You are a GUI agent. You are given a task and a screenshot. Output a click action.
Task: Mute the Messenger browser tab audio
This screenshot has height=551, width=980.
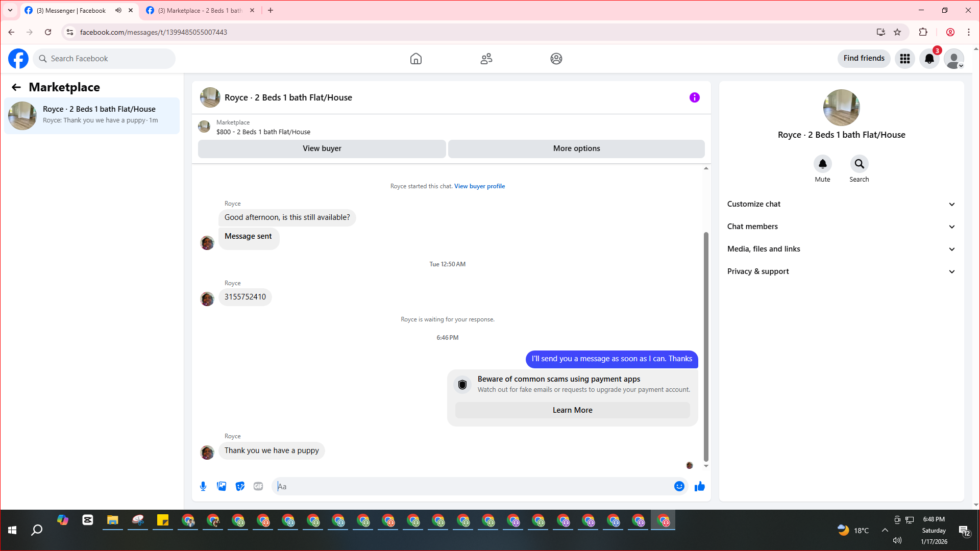[118, 10]
